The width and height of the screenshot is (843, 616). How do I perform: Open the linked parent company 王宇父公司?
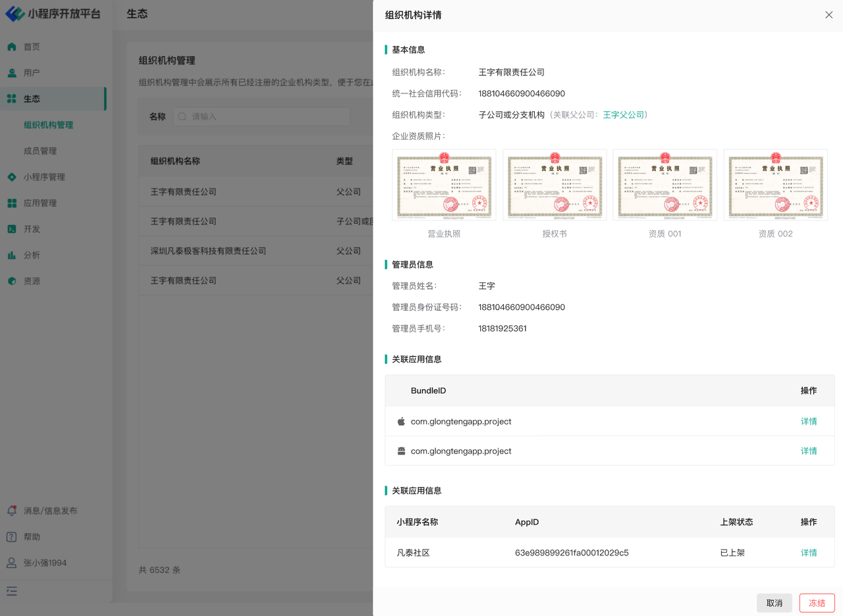click(x=623, y=115)
